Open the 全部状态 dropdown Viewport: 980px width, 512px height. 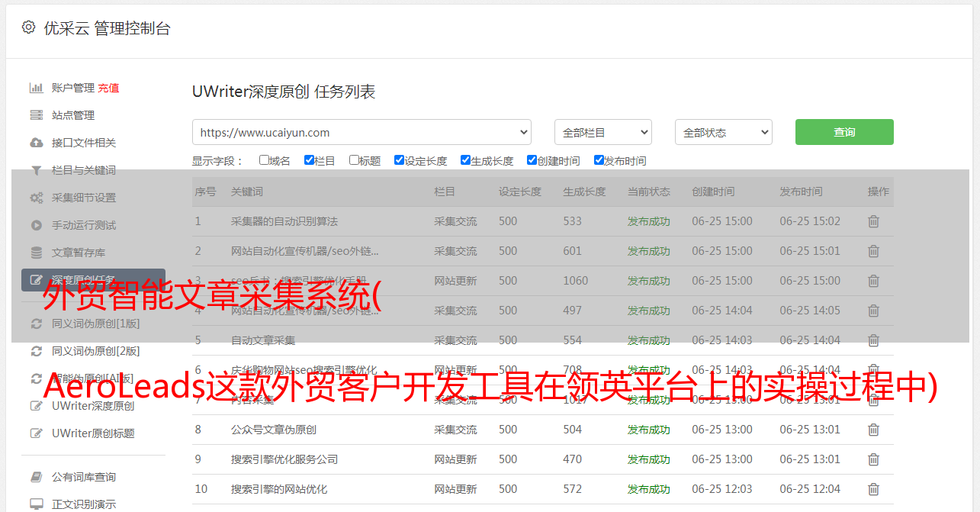pos(724,132)
